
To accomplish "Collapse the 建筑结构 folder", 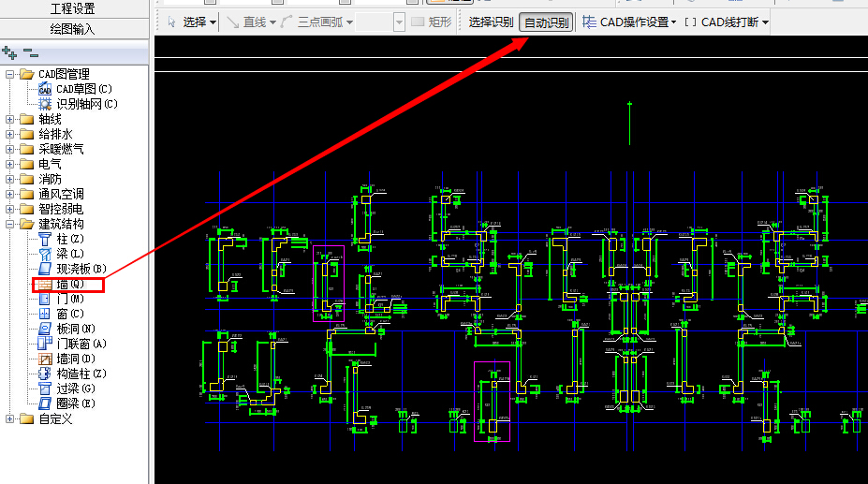I will click(x=9, y=225).
